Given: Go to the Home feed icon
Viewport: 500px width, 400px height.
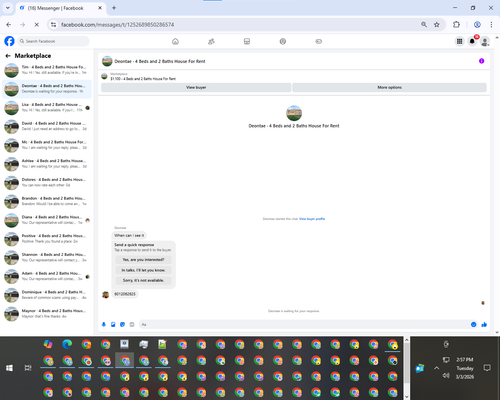Looking at the screenshot, I should point(175,41).
